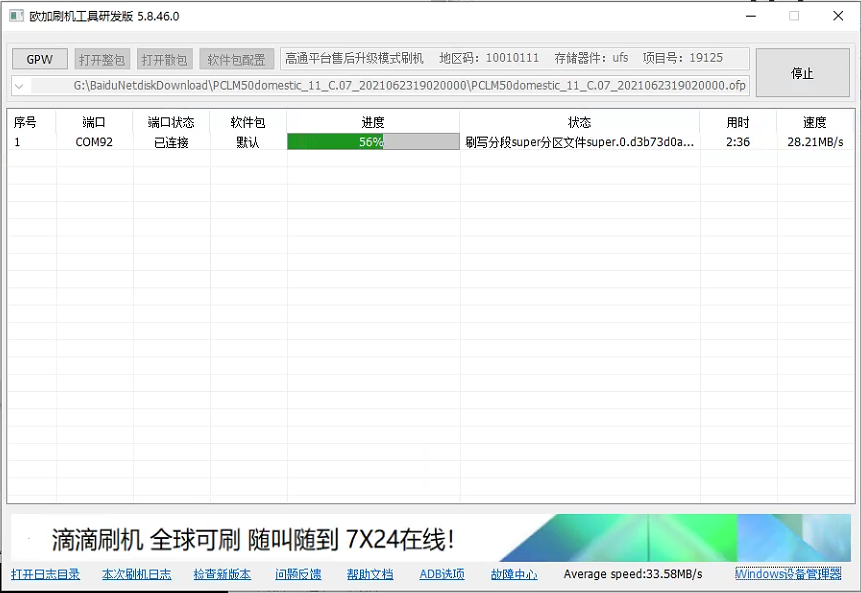861x593 pixels.
Task: Click the 28.21MB/s speed cell
Action: [x=815, y=142]
